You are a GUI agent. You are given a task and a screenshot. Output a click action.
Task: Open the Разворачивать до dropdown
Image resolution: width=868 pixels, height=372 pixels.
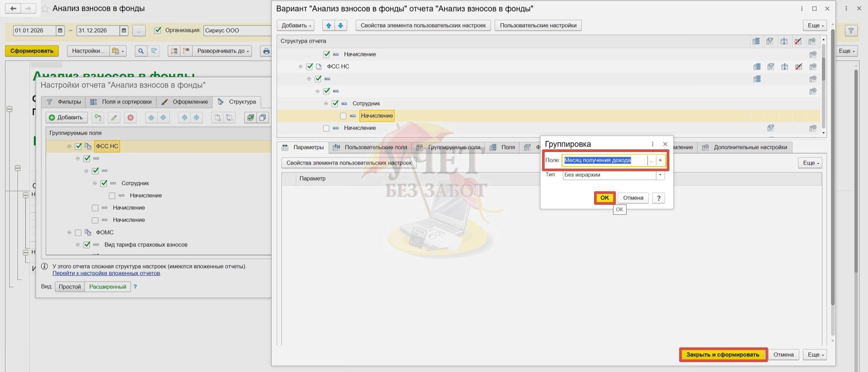[223, 51]
